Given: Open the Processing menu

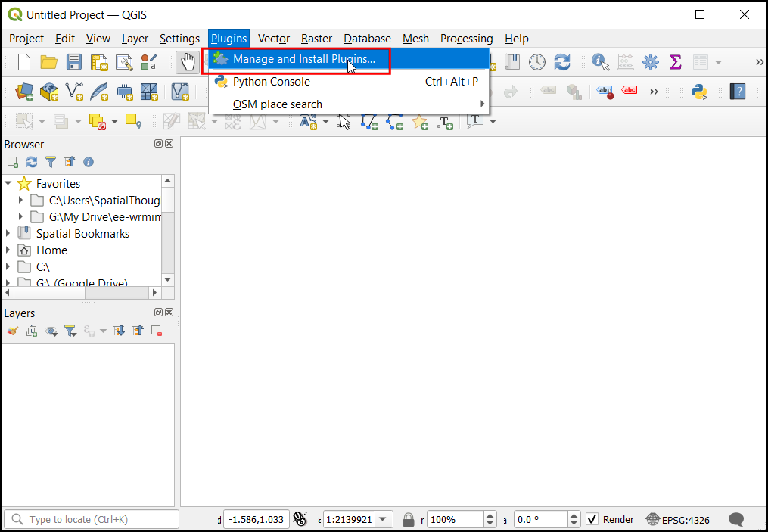Looking at the screenshot, I should click(466, 38).
